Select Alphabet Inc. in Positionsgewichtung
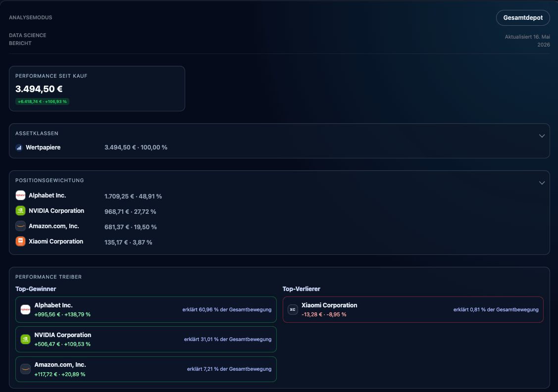Screen dimensions: 558x392 point(48,196)
